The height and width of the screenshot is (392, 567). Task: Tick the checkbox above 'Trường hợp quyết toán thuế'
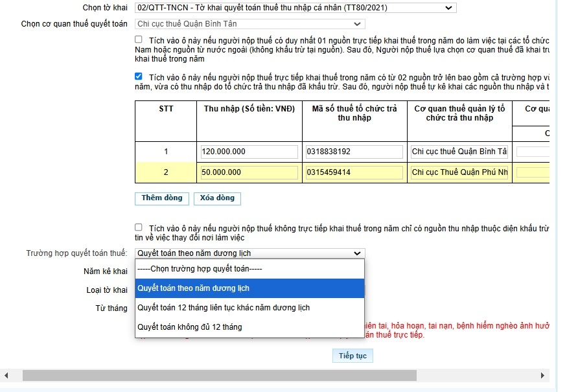coord(139,227)
